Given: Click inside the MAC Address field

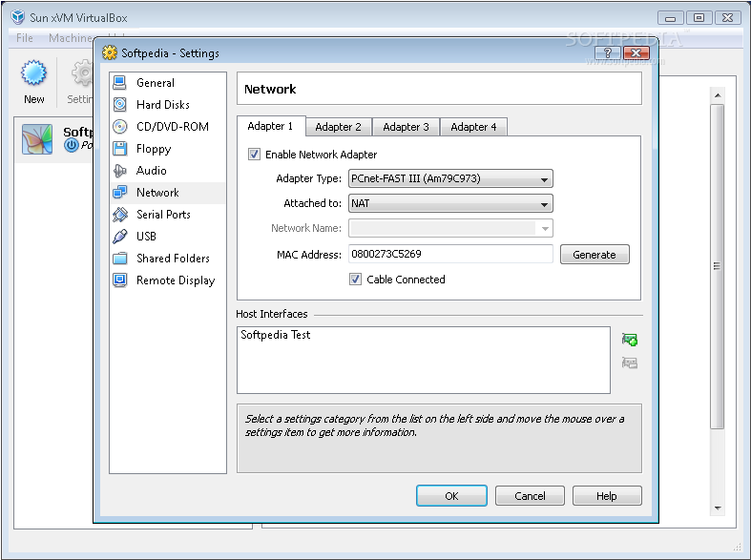Looking at the screenshot, I should pos(450,254).
